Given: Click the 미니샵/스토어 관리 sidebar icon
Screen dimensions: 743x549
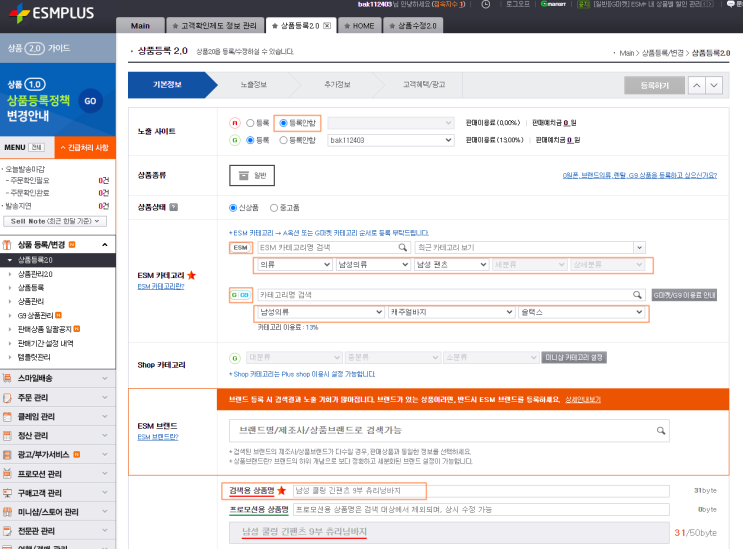Looking at the screenshot, I should pyautogui.click(x=7, y=512).
